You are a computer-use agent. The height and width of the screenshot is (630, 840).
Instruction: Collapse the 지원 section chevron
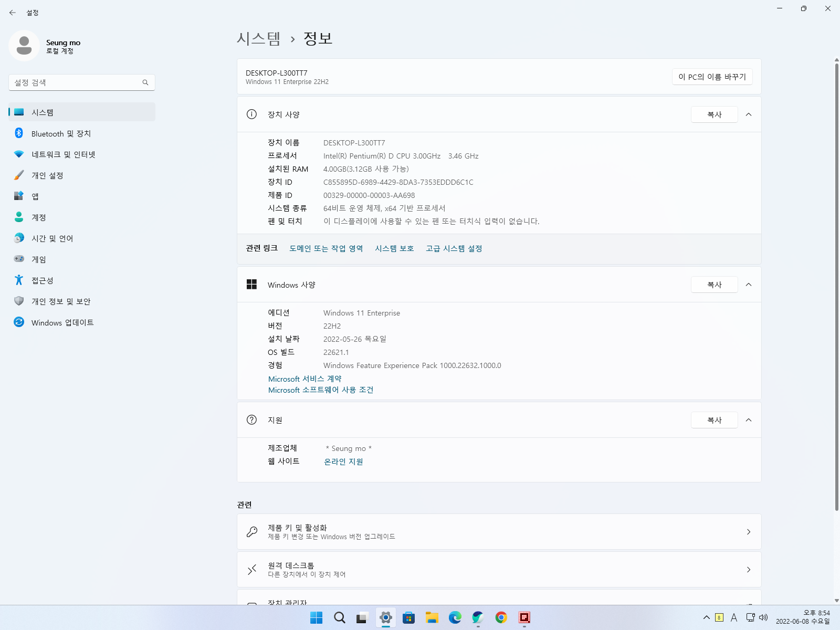pyautogui.click(x=749, y=420)
